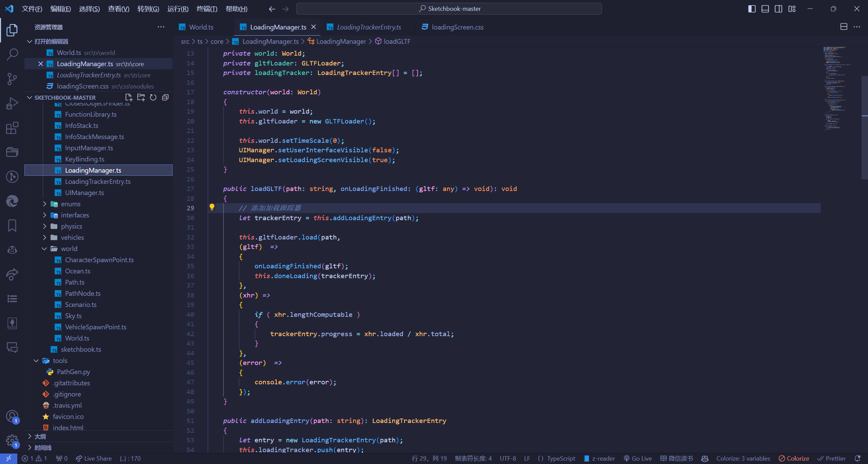
Task: Open the Explorer view in activity bar
Action: click(12, 30)
